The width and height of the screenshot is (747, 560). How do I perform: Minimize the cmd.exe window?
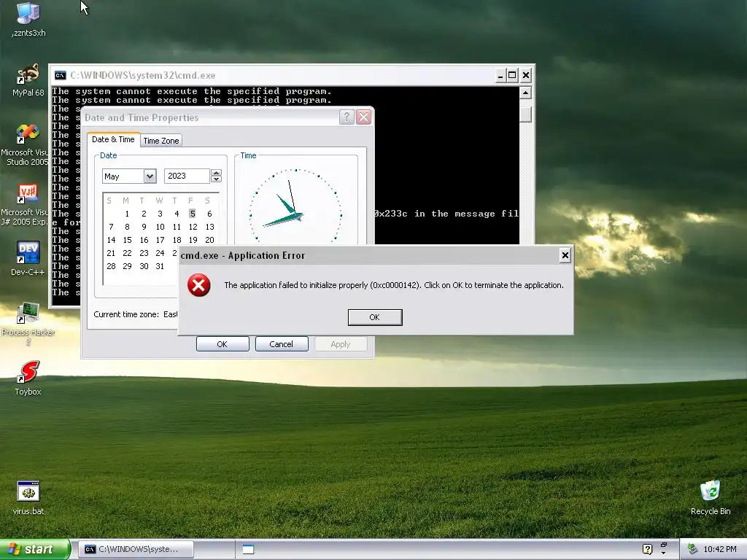point(500,75)
